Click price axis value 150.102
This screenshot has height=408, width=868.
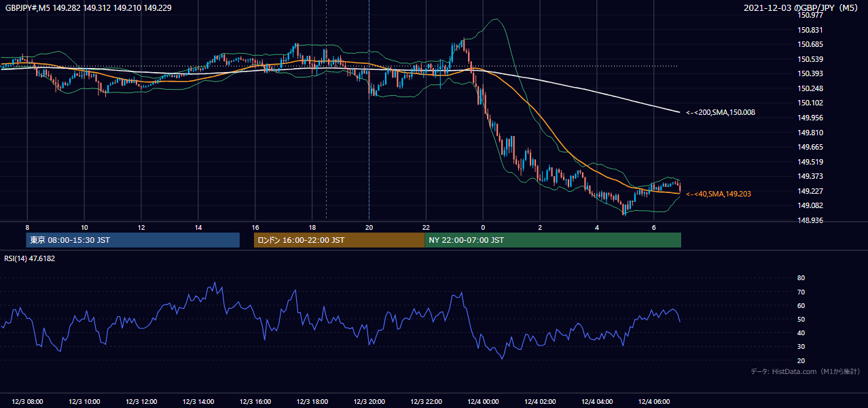811,103
